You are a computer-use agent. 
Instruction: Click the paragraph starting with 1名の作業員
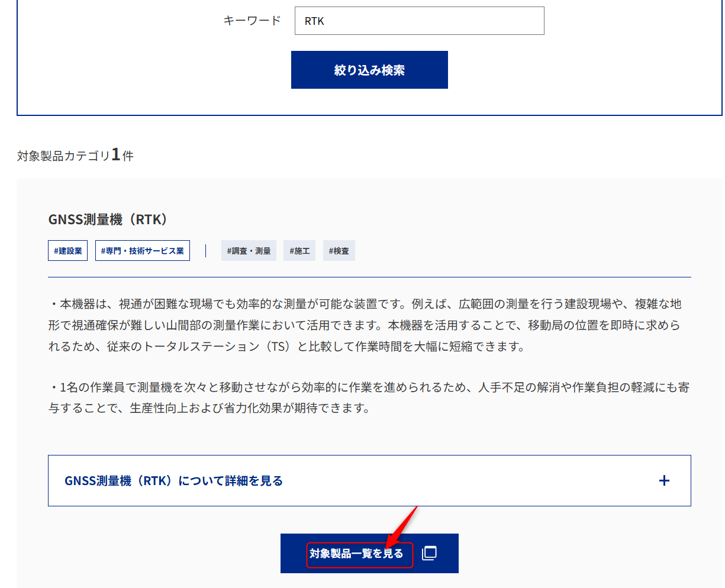click(x=368, y=398)
